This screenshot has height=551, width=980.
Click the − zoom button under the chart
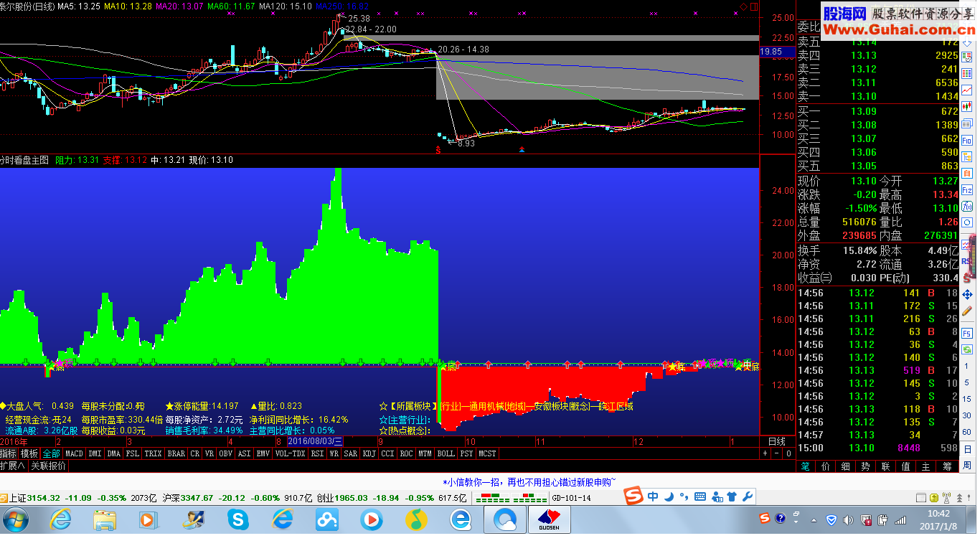(x=777, y=453)
